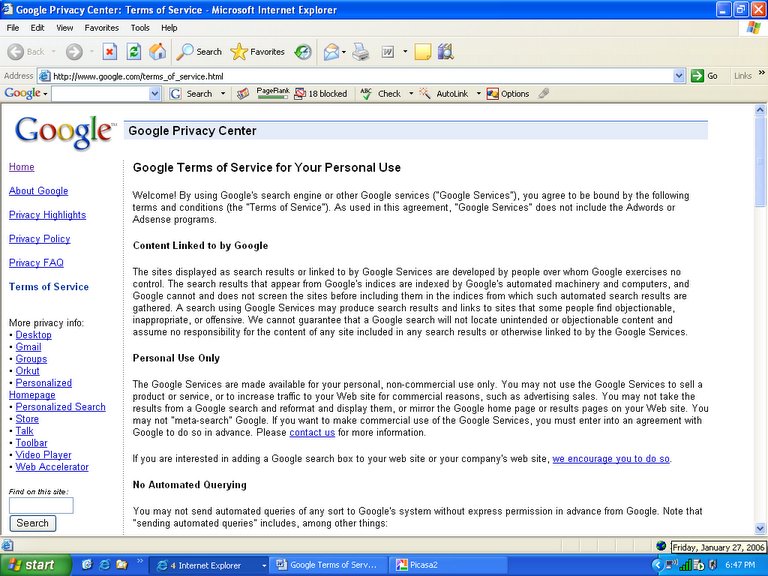Screen dimensions: 768x576
Task: Open the Favorites menu
Action: 101,28
